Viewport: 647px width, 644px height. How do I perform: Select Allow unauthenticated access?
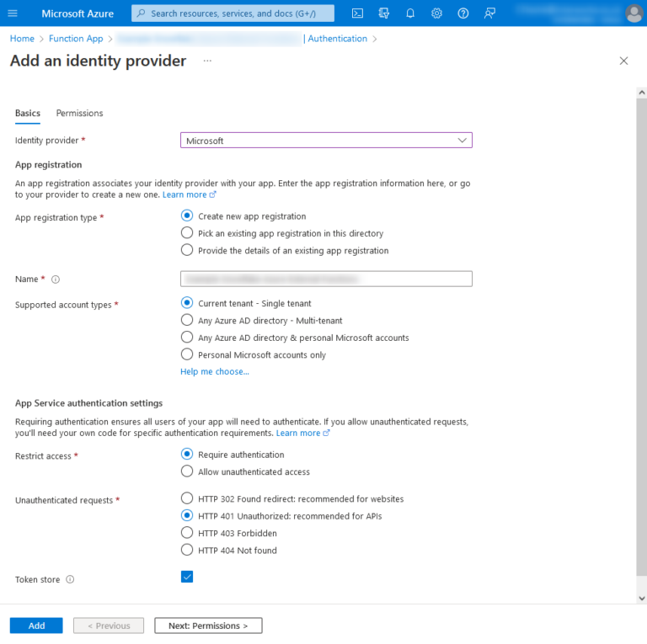pyautogui.click(x=187, y=471)
